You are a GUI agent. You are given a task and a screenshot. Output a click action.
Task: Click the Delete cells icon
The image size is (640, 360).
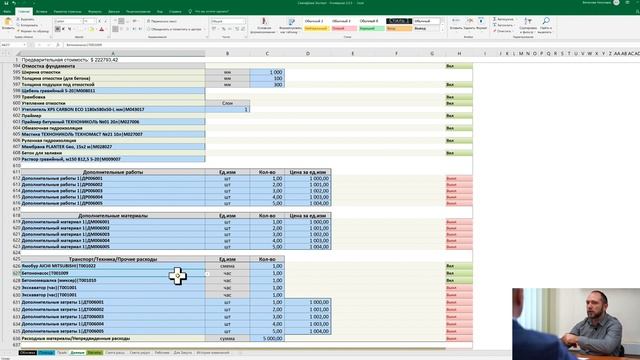click(x=470, y=21)
